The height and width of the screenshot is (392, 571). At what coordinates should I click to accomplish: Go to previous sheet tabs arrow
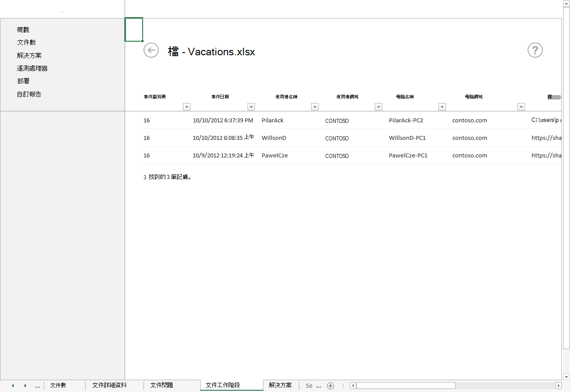[13, 386]
